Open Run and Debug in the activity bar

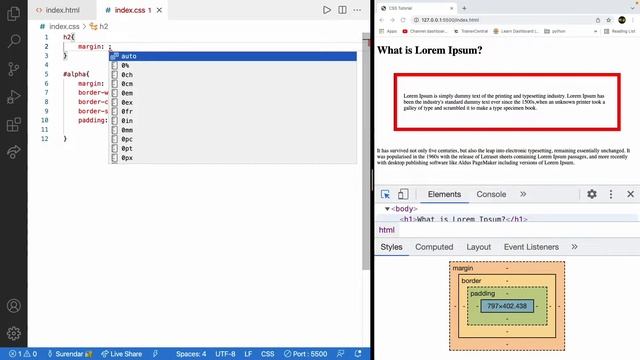tap(13, 97)
